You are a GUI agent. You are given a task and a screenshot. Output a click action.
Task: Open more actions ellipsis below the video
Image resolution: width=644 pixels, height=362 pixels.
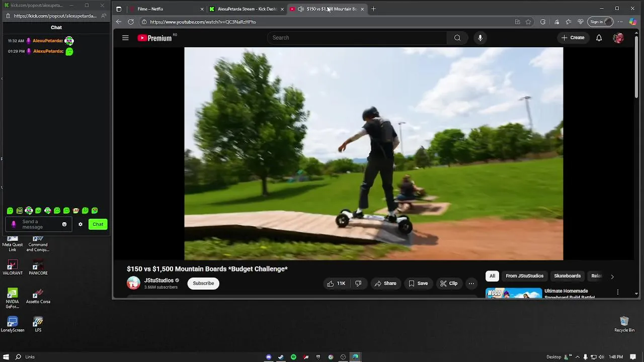pyautogui.click(x=471, y=284)
